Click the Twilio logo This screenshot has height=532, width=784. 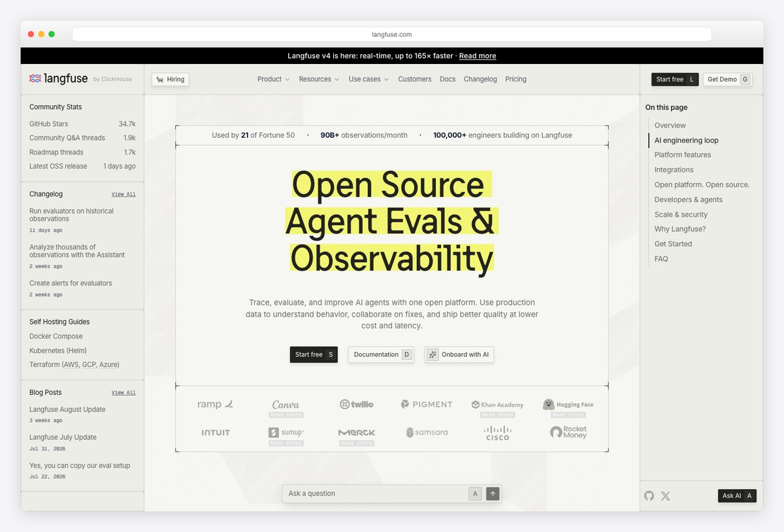pyautogui.click(x=357, y=405)
